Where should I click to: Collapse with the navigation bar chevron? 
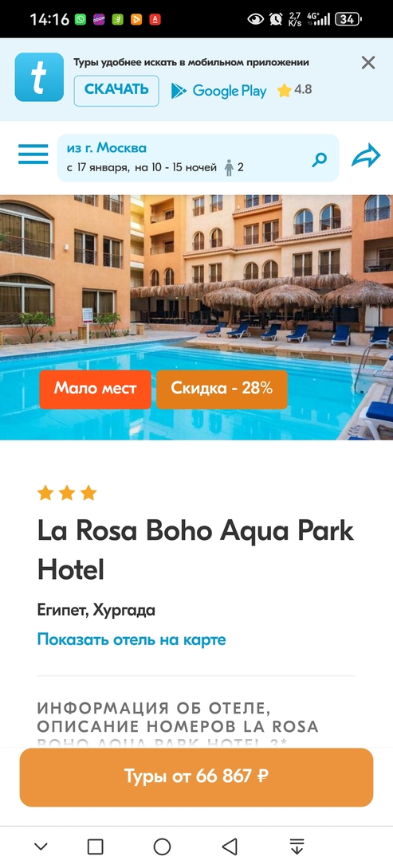click(41, 846)
